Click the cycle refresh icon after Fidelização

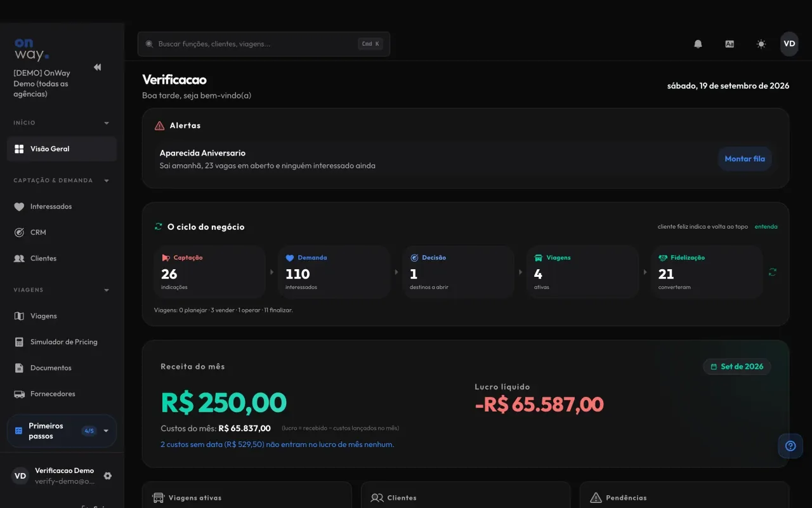click(772, 272)
